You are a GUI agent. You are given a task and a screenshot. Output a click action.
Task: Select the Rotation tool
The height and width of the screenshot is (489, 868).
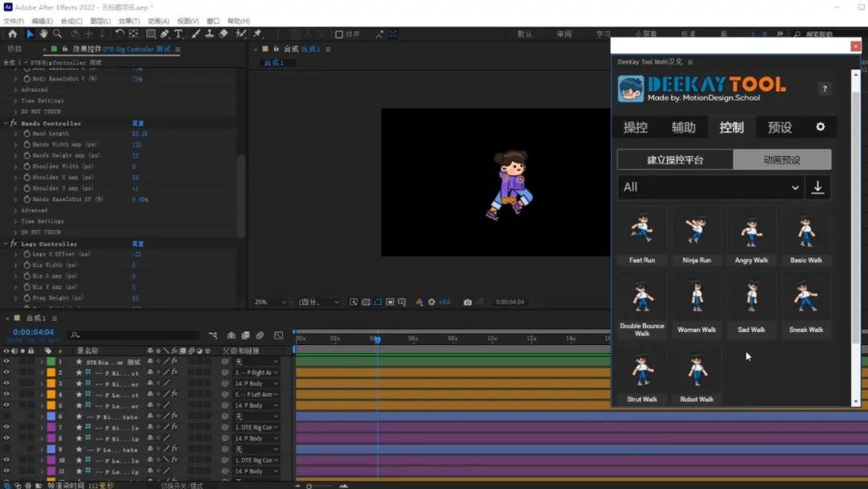tap(119, 35)
